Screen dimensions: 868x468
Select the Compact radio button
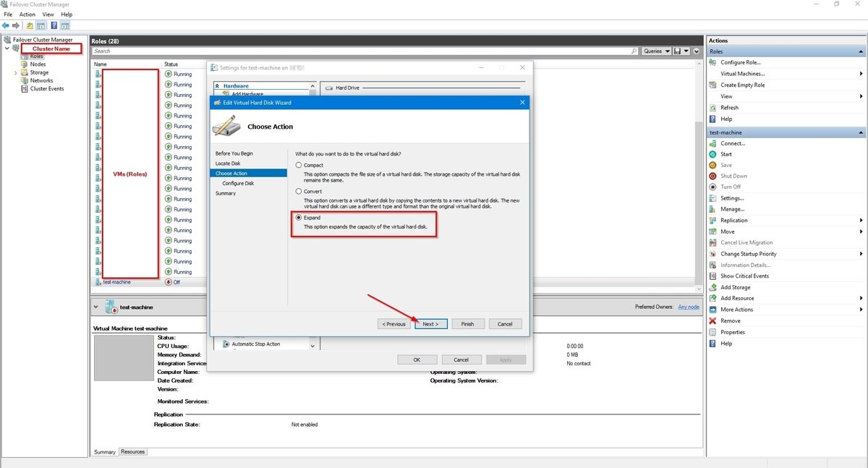[298, 165]
